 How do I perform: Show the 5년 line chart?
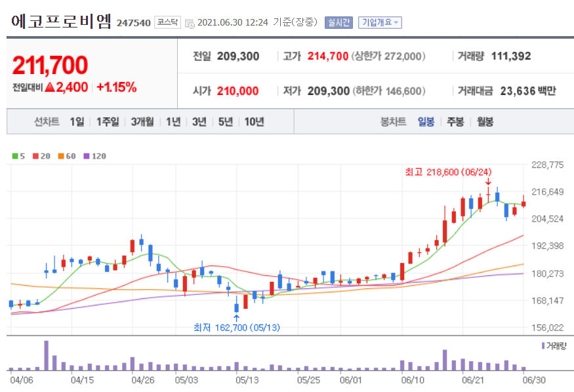pyautogui.click(x=226, y=122)
